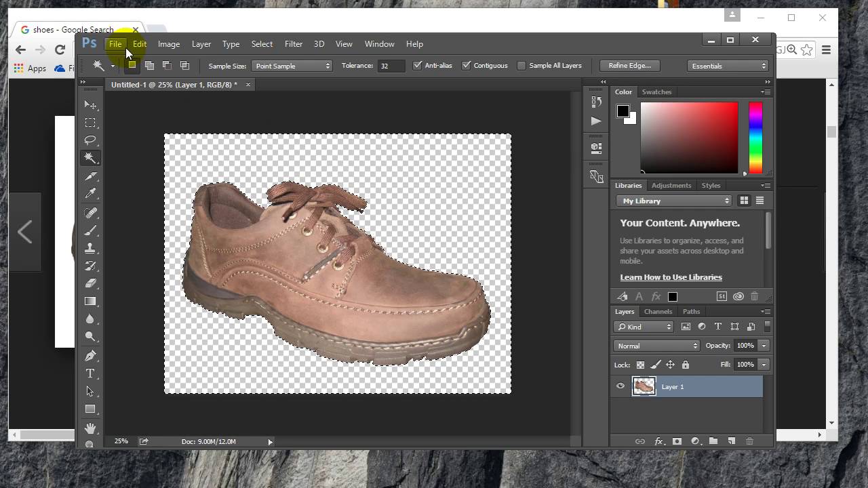Uncheck the Contiguous option
Image resolution: width=868 pixels, height=488 pixels.
click(x=467, y=66)
